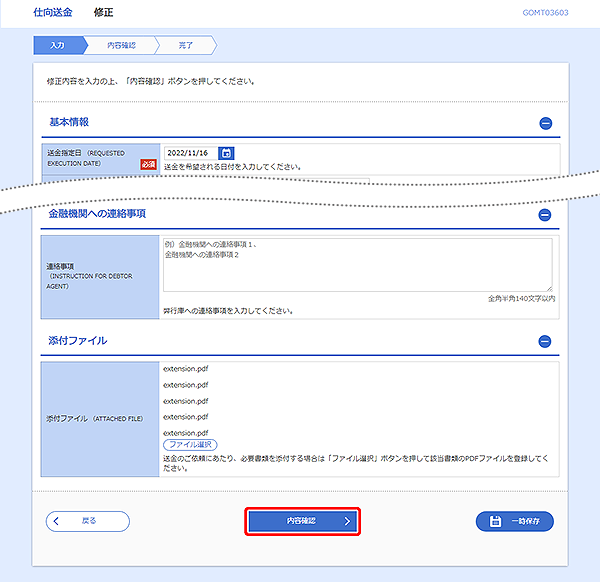The image size is (600, 582).
Task: Go back with the 戻る button
Action: pyautogui.click(x=88, y=521)
